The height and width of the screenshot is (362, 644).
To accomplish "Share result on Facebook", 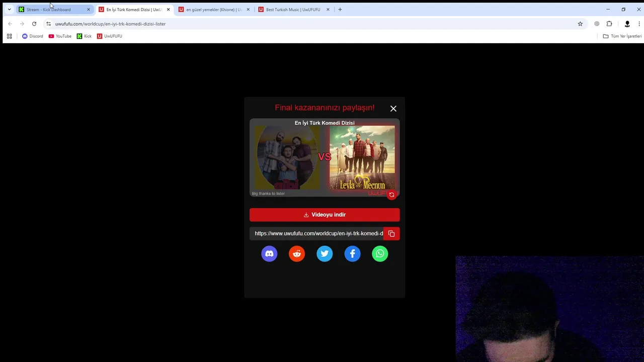I will pos(352,254).
